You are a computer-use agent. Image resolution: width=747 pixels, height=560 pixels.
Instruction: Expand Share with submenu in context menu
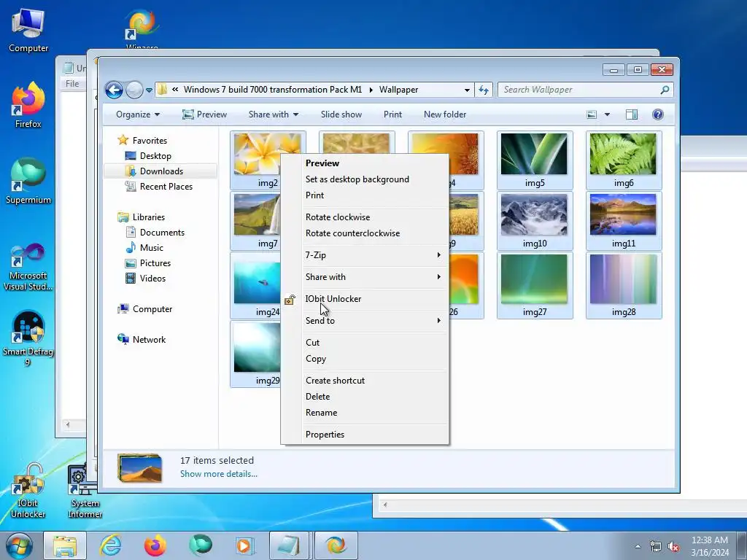click(365, 277)
